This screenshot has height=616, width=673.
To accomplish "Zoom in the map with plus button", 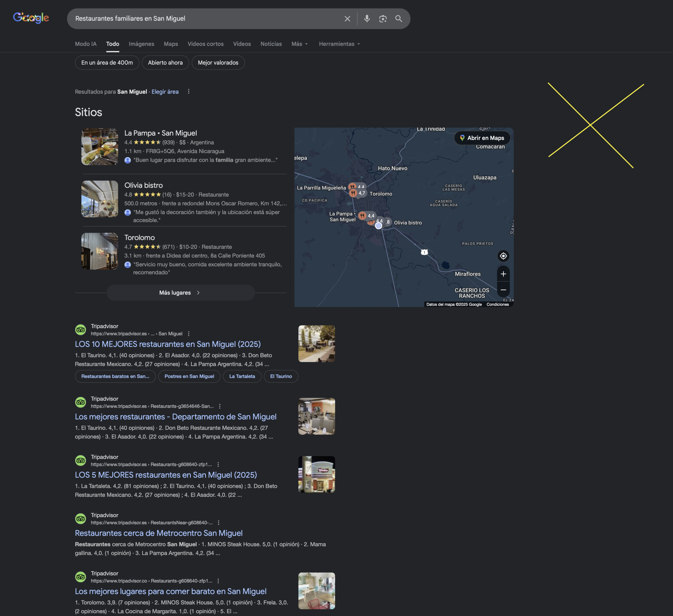I will click(x=503, y=274).
